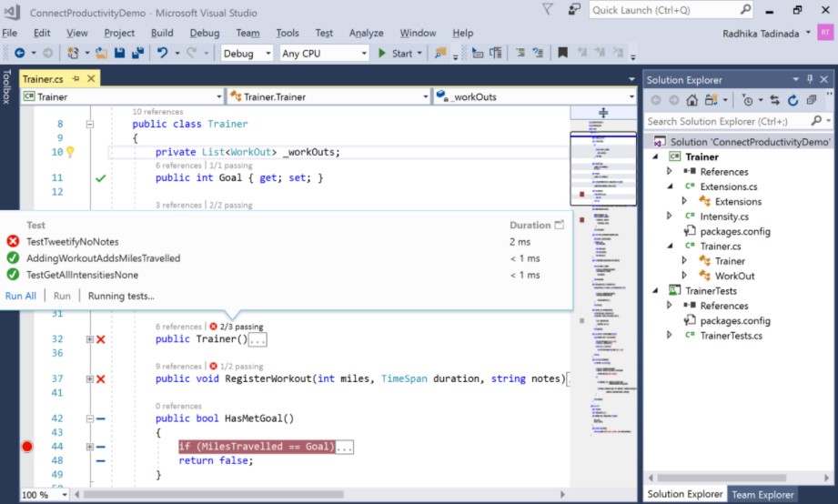Image resolution: width=838 pixels, height=504 pixels.
Task: Open the Any CPU platform dropdown
Action: tap(325, 54)
